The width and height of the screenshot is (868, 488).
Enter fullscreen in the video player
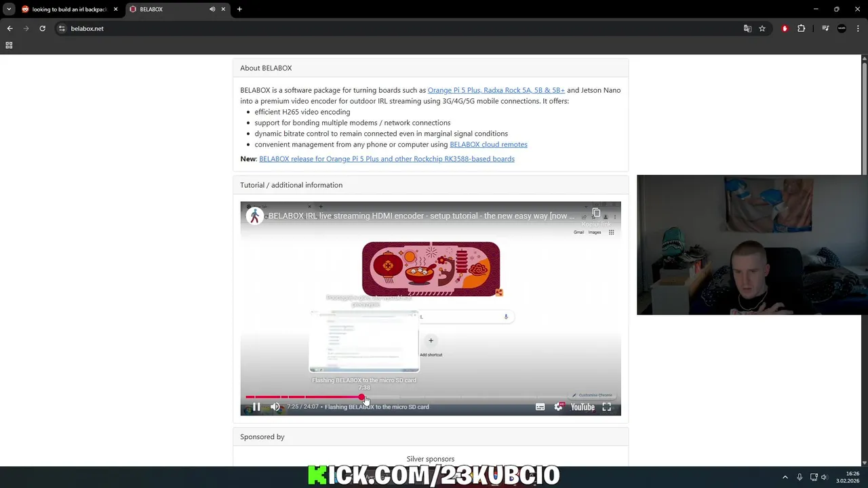[x=607, y=407]
